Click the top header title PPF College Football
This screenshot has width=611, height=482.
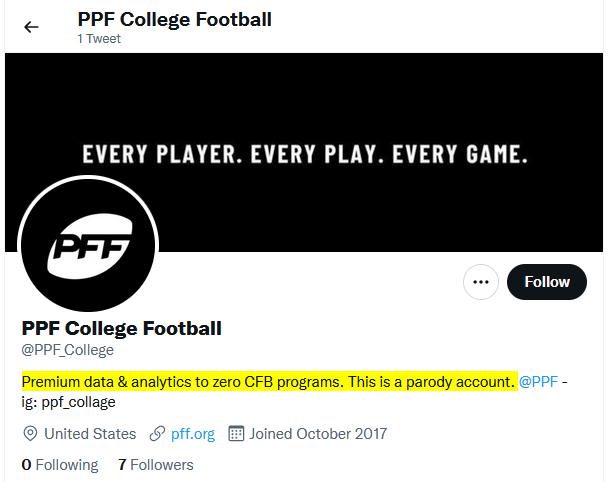click(x=174, y=19)
